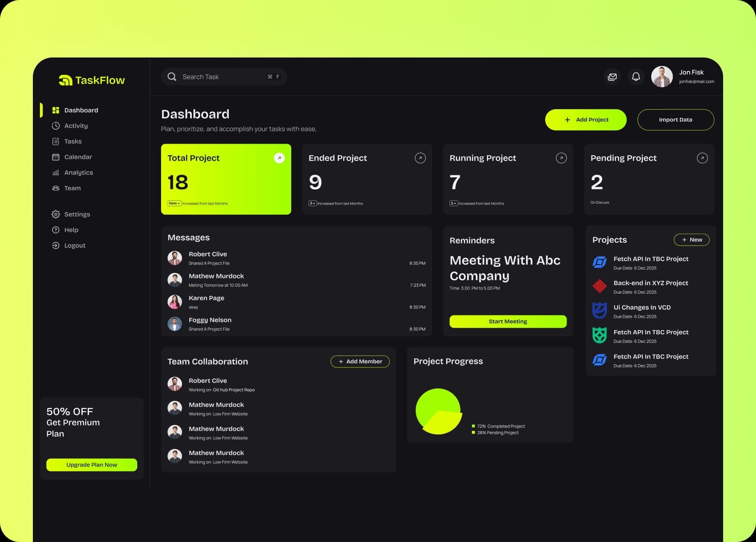Click the Back-end in XYZ Project red icon
Image resolution: width=756 pixels, height=542 pixels.
point(599,287)
